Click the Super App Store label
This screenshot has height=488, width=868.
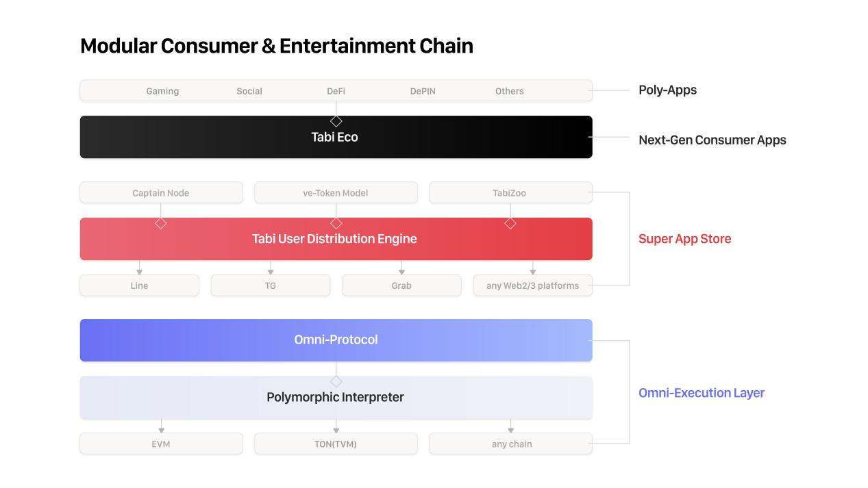pyautogui.click(x=684, y=239)
